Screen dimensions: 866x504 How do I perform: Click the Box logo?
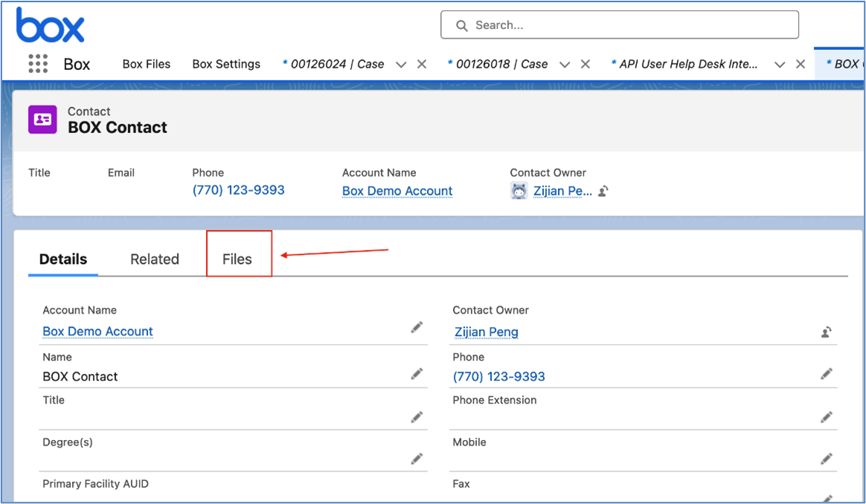(51, 25)
